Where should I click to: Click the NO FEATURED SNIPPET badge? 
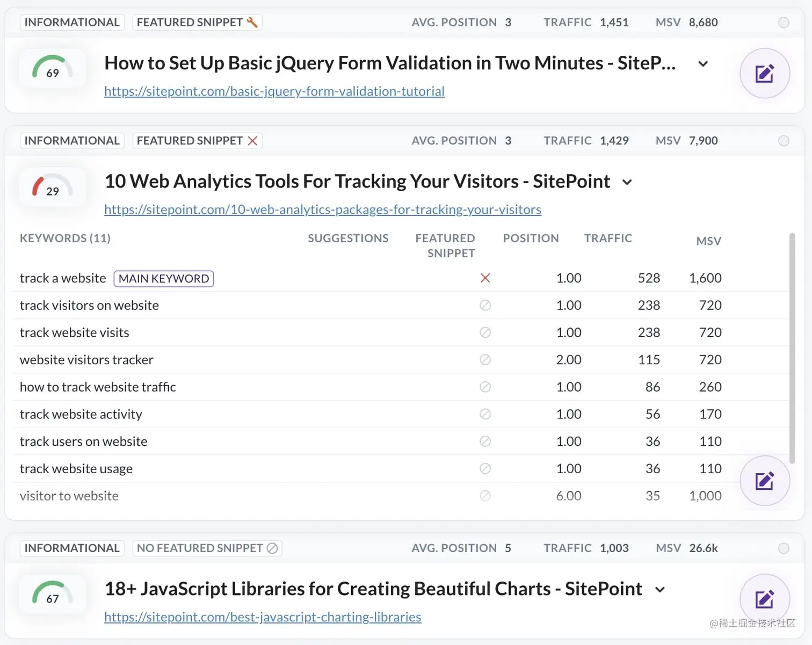pos(207,548)
